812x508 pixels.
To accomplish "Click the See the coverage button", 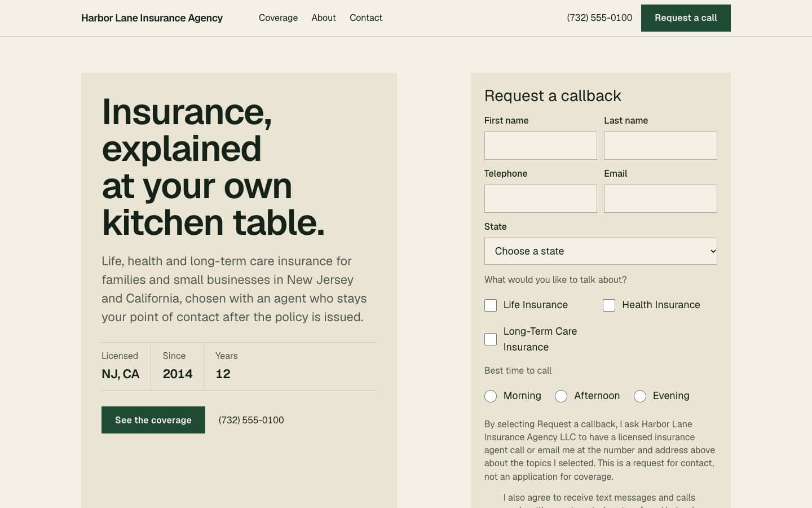I will (153, 420).
